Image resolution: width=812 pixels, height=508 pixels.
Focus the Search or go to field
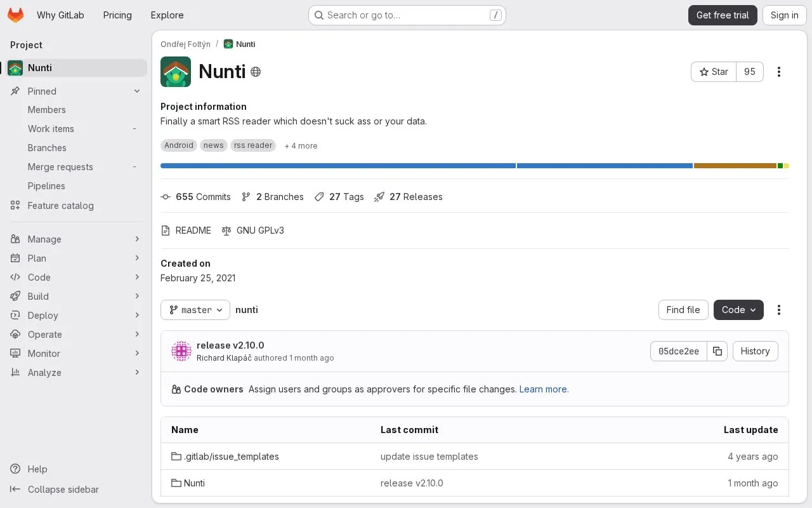(x=407, y=15)
